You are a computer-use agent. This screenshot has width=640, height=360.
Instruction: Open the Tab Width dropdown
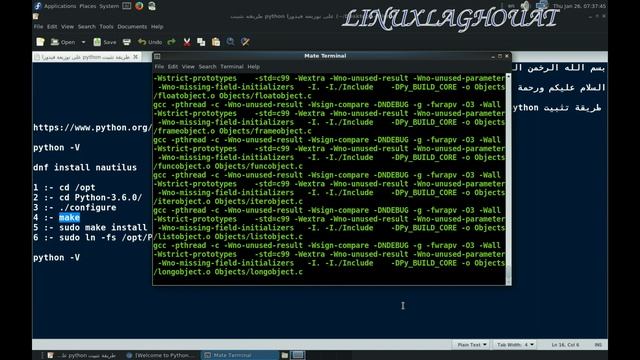[x=515, y=345]
